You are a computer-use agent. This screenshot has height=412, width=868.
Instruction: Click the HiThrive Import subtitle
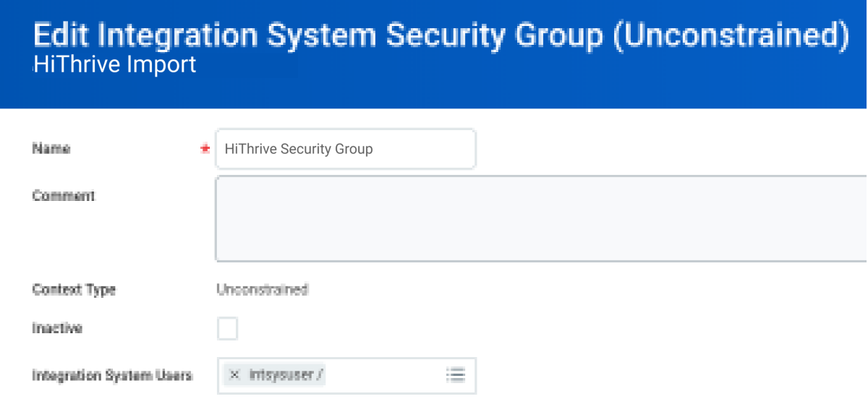pyautogui.click(x=114, y=65)
